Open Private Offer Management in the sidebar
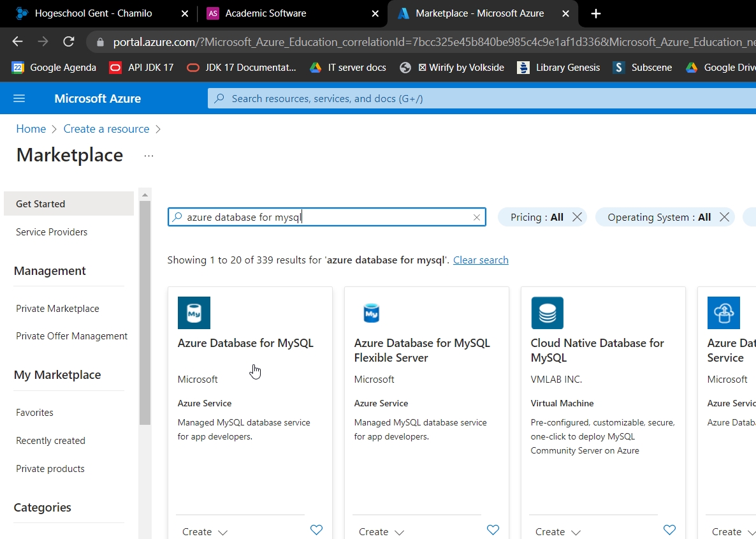756x539 pixels. click(71, 336)
